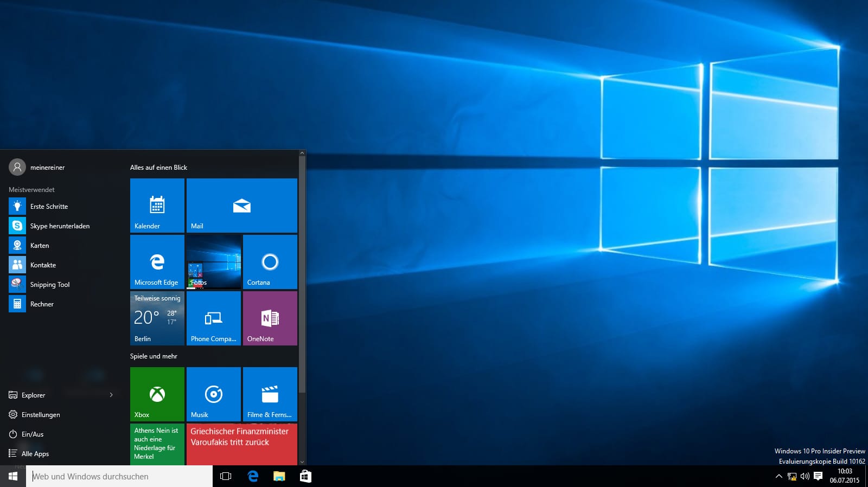This screenshot has height=487, width=868.
Task: Open the Cortana tile
Action: (270, 262)
